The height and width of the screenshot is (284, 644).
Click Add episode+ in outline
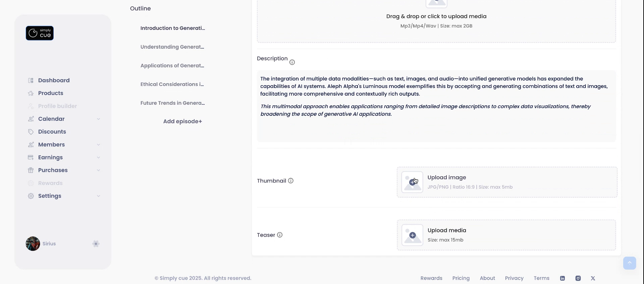click(x=182, y=122)
